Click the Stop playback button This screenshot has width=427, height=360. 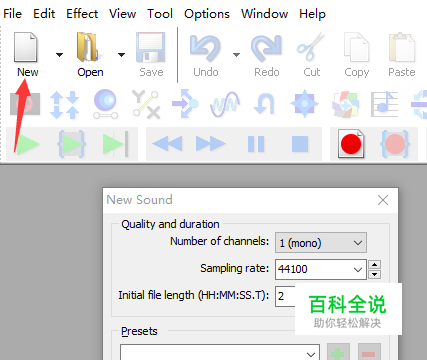pos(300,144)
